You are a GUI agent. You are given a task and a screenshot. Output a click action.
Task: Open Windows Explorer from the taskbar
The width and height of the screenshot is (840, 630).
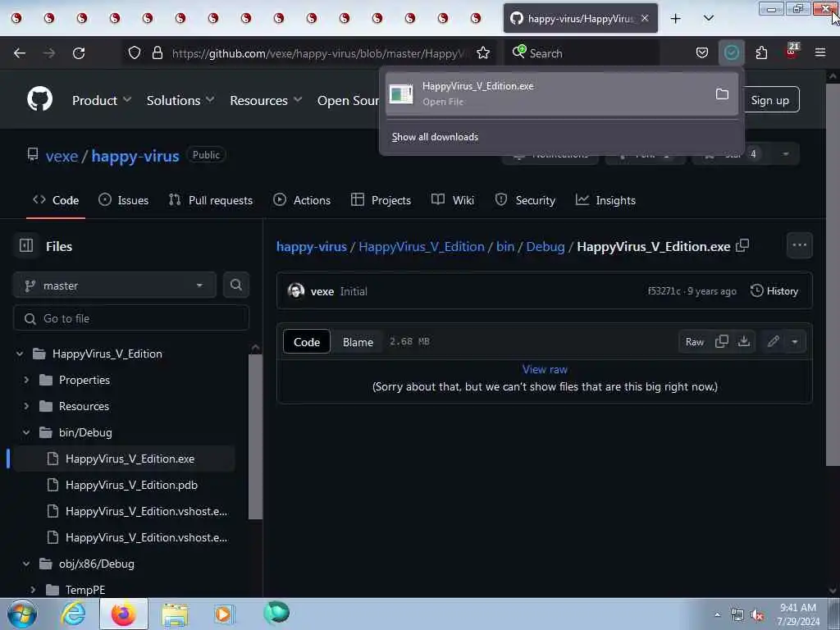175,614
